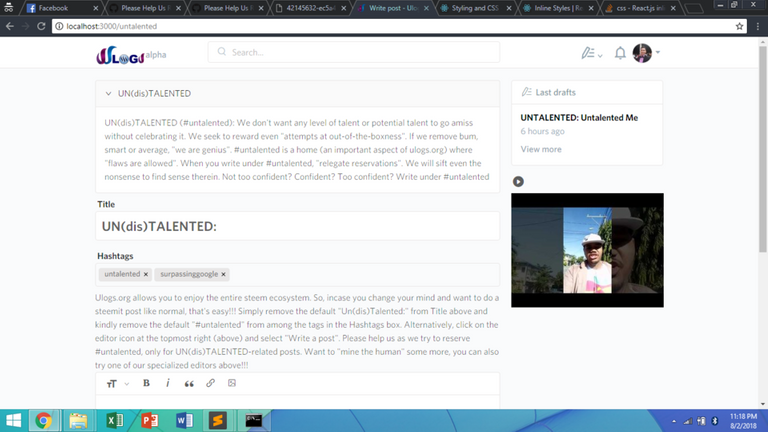Viewport: 768px width, 432px height.
Task: Apply italic formatting in the editor toolbar
Action: coord(167,383)
